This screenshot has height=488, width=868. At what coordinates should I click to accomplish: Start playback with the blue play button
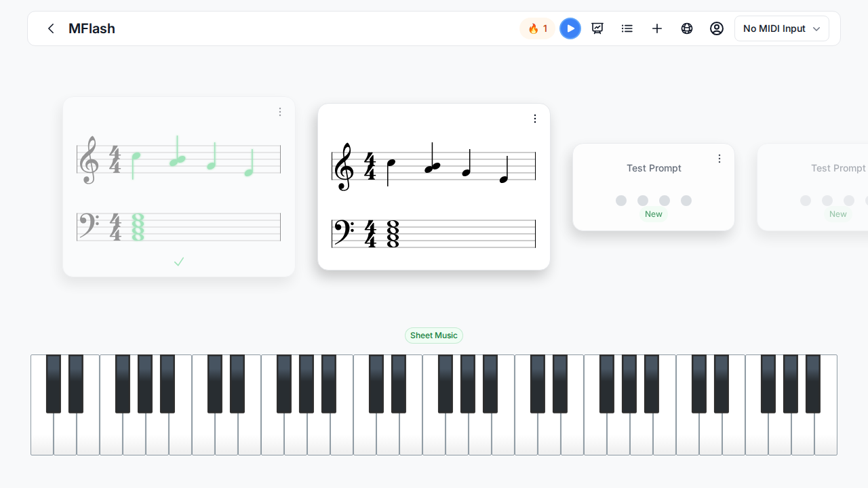coord(570,28)
